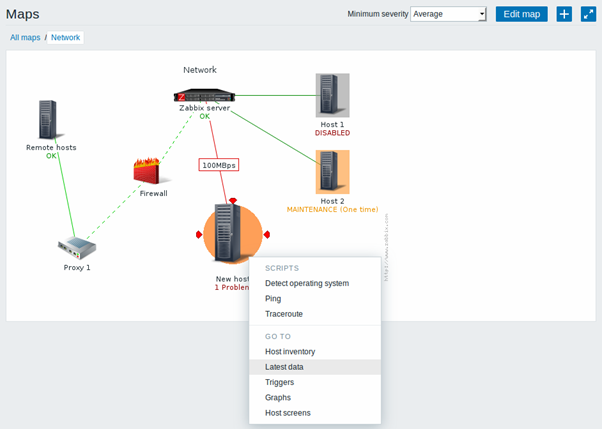
Task: Click the Zabbix server rack icon
Action: tap(204, 95)
